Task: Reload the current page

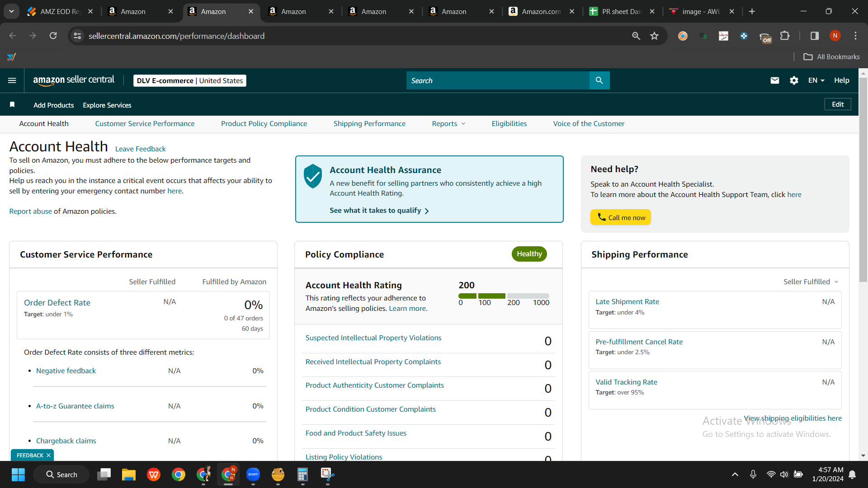Action: (53, 36)
